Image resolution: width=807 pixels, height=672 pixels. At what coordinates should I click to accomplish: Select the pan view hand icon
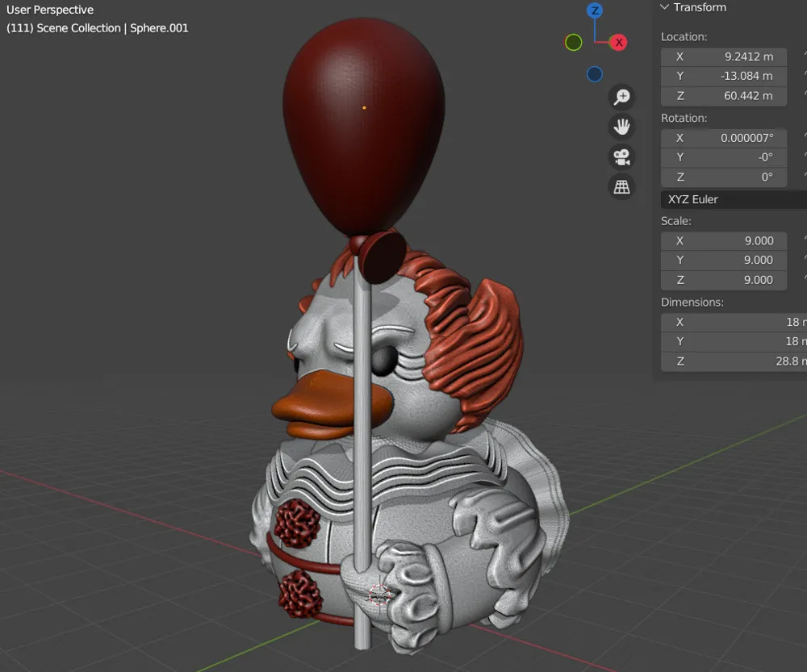(621, 127)
